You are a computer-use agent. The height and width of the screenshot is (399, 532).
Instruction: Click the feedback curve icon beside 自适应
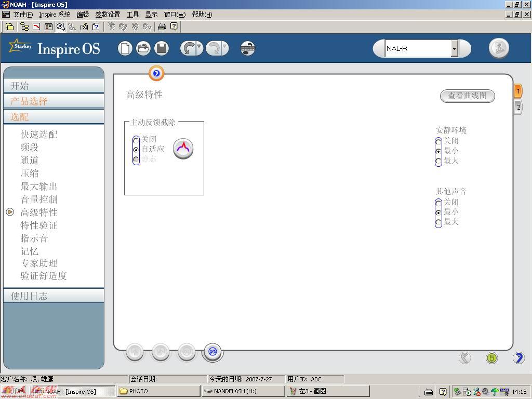[x=183, y=148]
